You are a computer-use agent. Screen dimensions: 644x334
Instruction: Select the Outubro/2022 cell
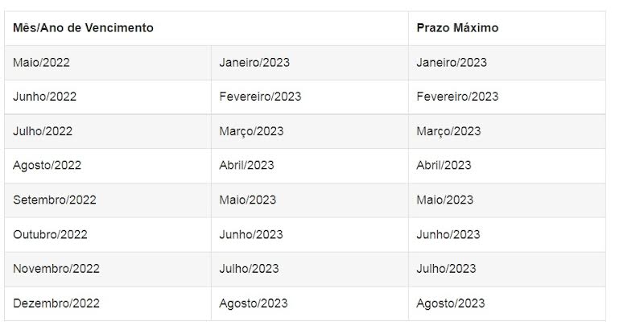click(x=50, y=234)
